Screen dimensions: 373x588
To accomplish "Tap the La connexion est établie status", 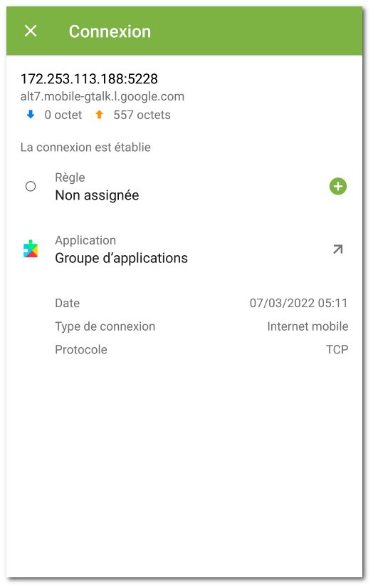I will tap(85, 148).
